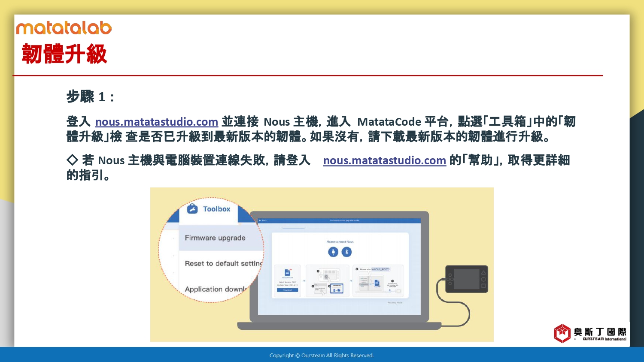Click the matatalab logo

64,28
